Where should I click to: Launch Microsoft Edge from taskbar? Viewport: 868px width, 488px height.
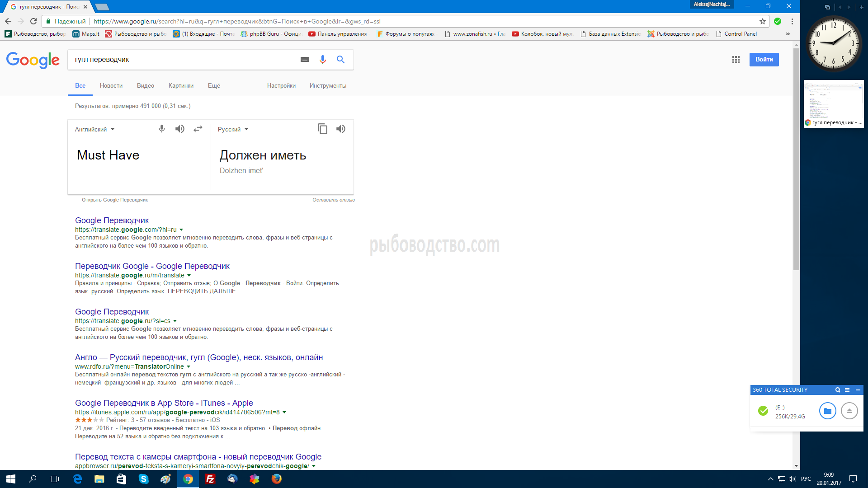click(x=77, y=479)
